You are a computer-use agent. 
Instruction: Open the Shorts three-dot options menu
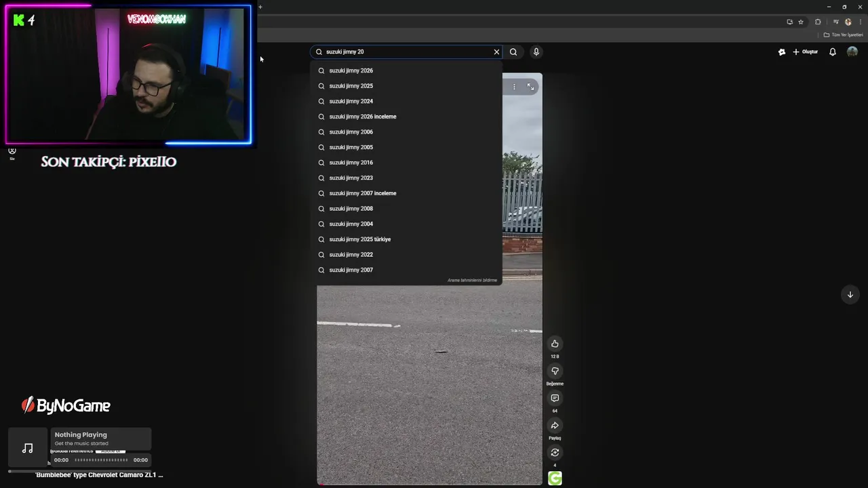(x=514, y=87)
